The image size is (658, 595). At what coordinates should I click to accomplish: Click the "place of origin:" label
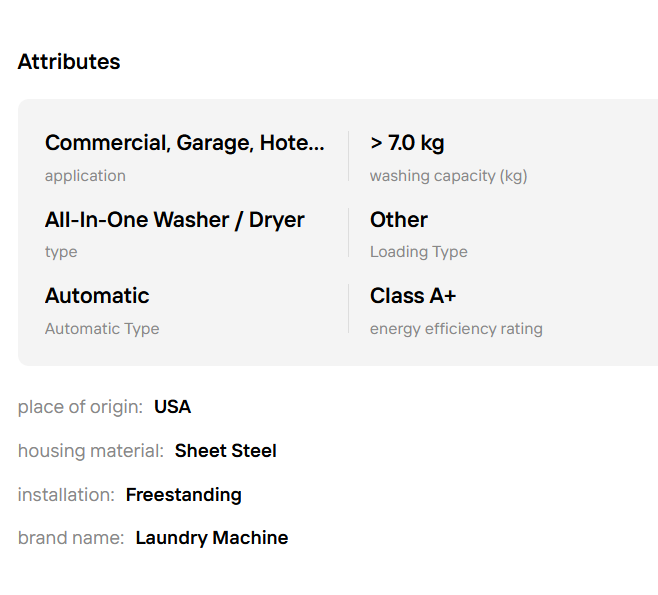coord(80,407)
